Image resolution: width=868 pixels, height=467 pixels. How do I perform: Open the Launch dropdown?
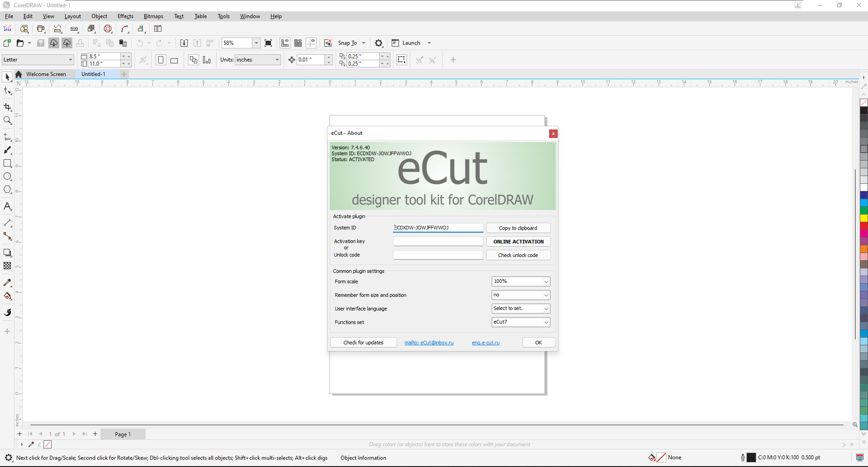pos(429,43)
